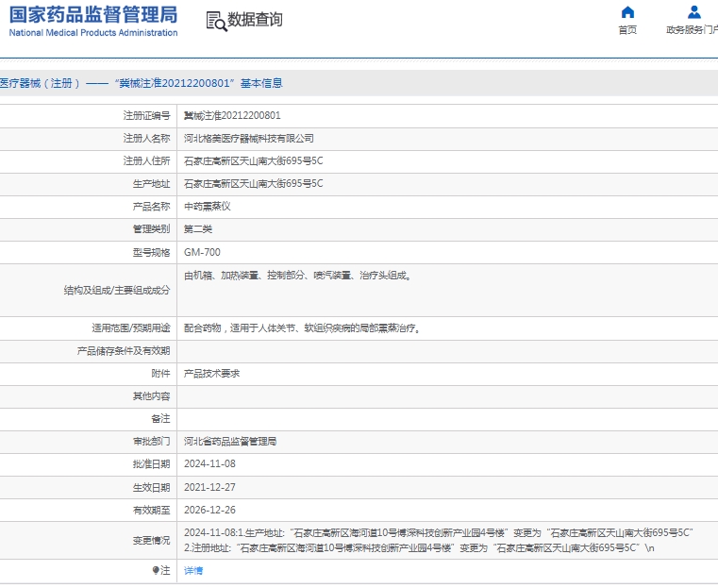Click the 第二类 management category value
The width and height of the screenshot is (718, 588).
198,229
